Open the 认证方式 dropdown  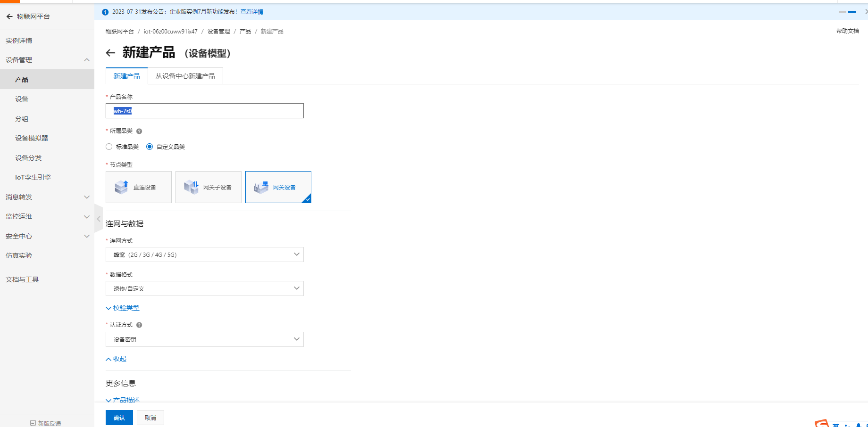(205, 339)
